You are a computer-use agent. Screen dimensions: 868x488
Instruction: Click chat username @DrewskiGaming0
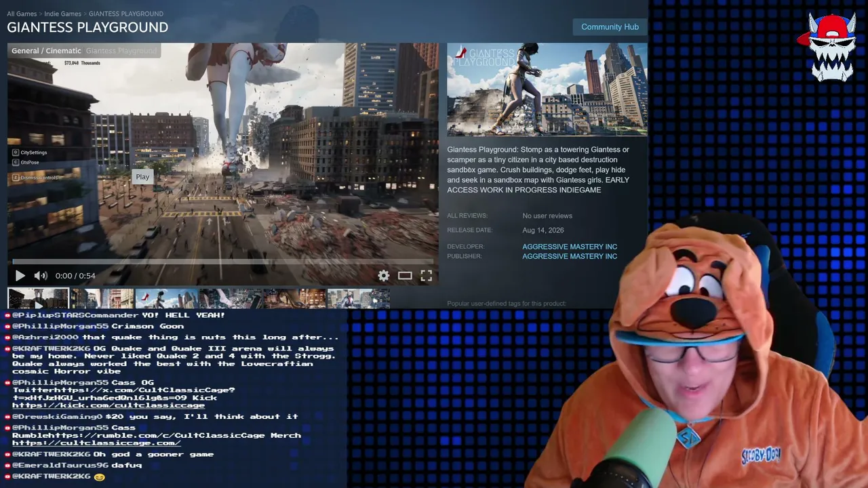click(x=57, y=417)
